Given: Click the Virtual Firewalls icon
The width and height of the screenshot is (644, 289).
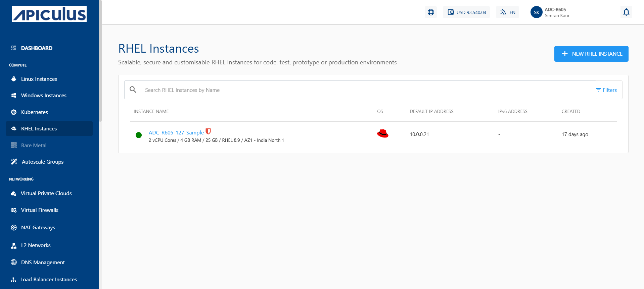Looking at the screenshot, I should tap(14, 210).
